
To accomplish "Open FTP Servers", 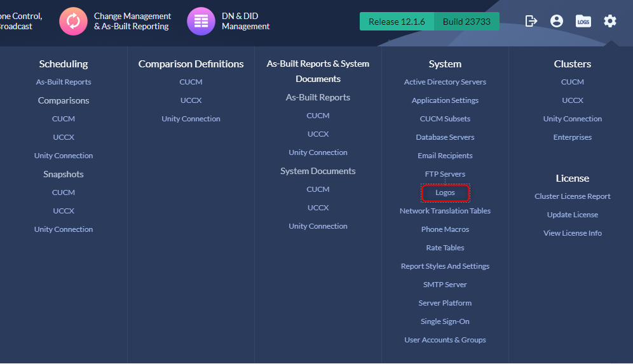I will pos(445,174).
